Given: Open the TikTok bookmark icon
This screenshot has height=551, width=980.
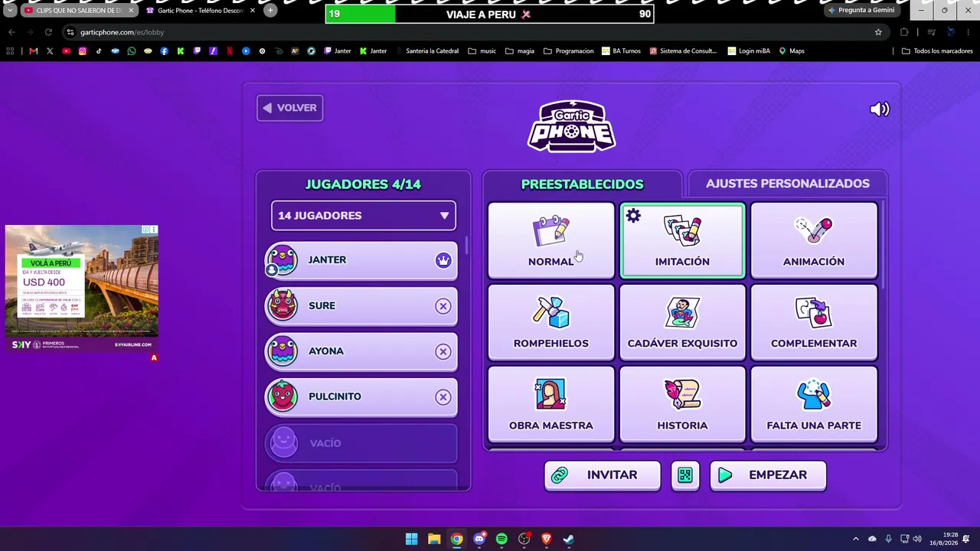Looking at the screenshot, I should (99, 51).
